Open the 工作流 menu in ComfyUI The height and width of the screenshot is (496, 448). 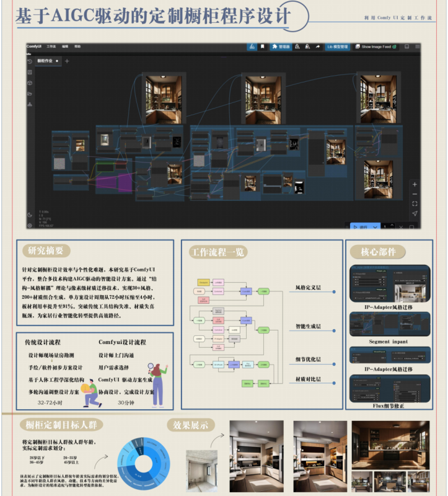click(x=51, y=46)
